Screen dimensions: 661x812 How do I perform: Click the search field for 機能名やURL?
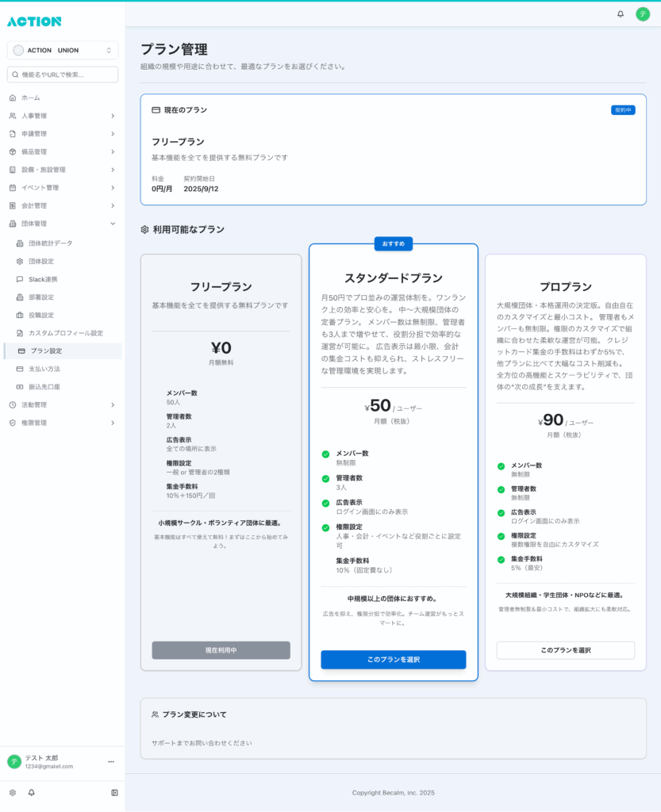click(63, 75)
